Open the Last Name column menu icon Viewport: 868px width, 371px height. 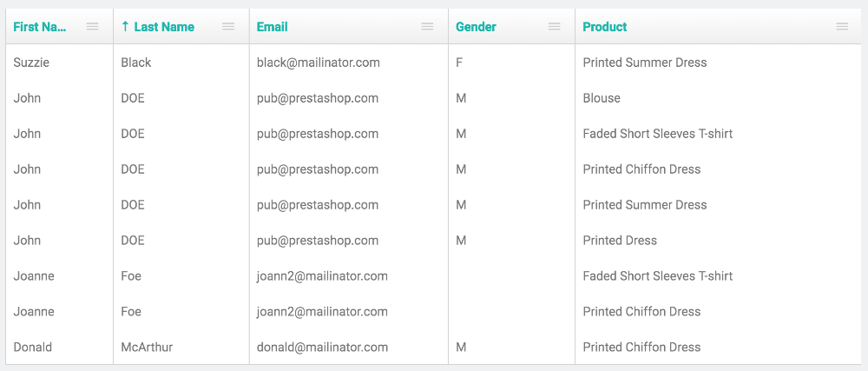228,27
